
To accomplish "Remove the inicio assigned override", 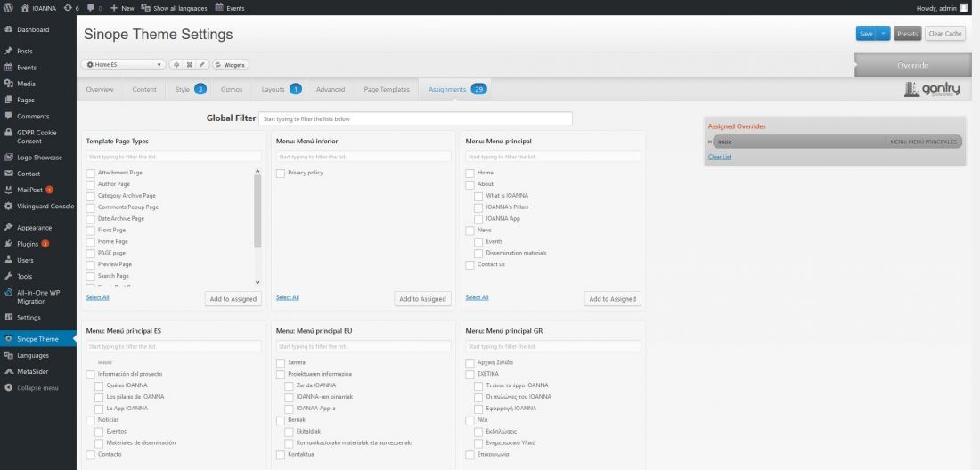I will (709, 142).
